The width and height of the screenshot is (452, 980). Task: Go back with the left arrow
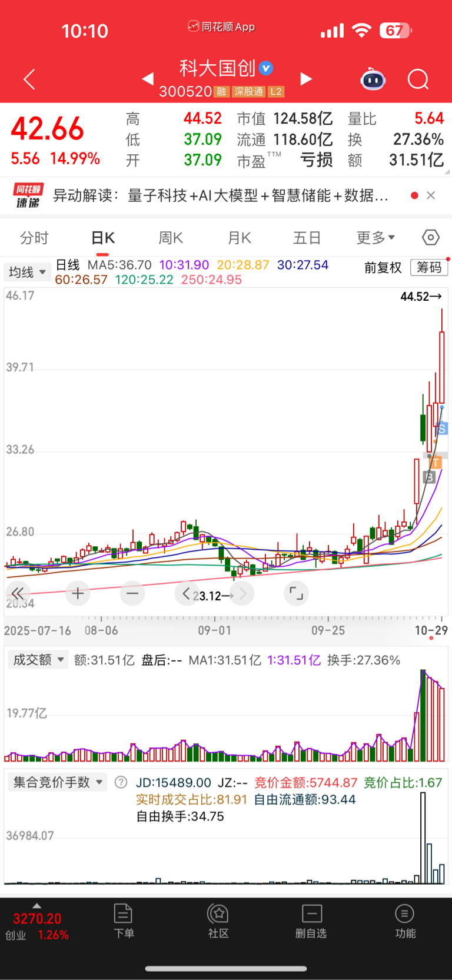(29, 79)
